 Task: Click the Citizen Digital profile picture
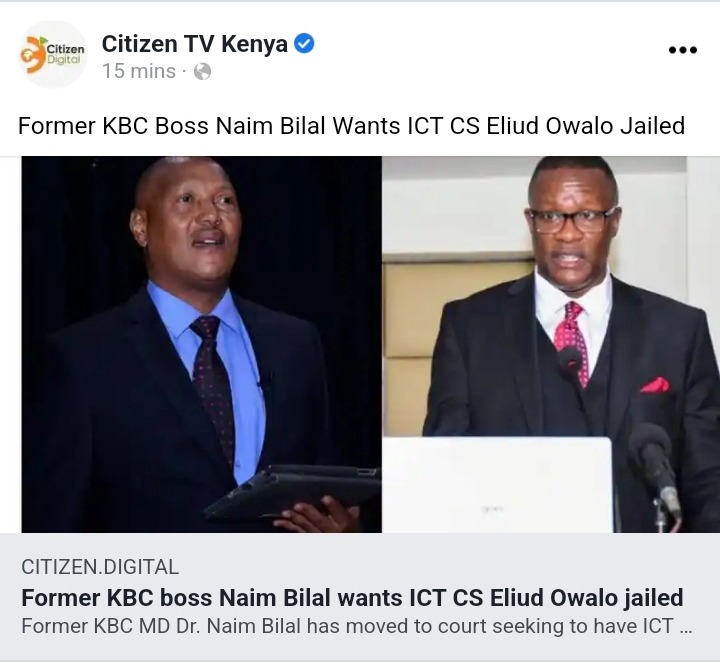tap(53, 55)
